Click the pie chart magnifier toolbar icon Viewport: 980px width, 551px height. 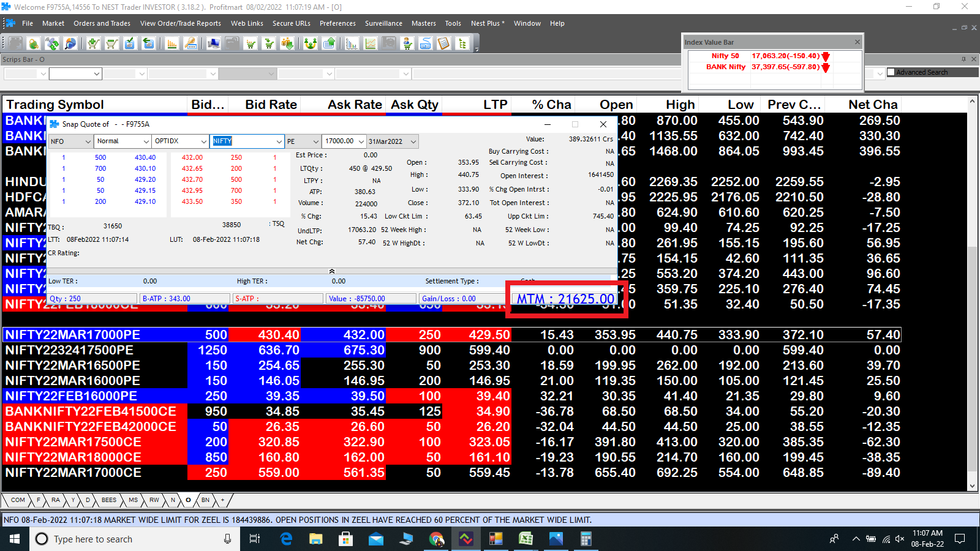70,43
